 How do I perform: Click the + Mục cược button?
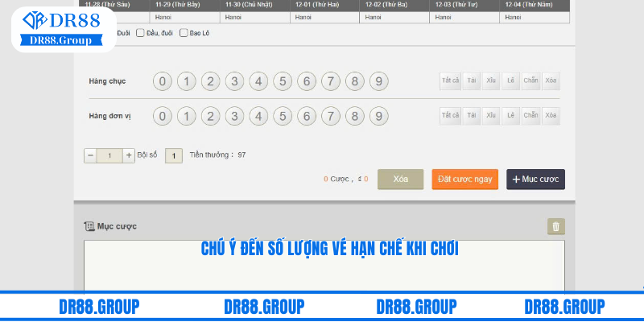[535, 180]
